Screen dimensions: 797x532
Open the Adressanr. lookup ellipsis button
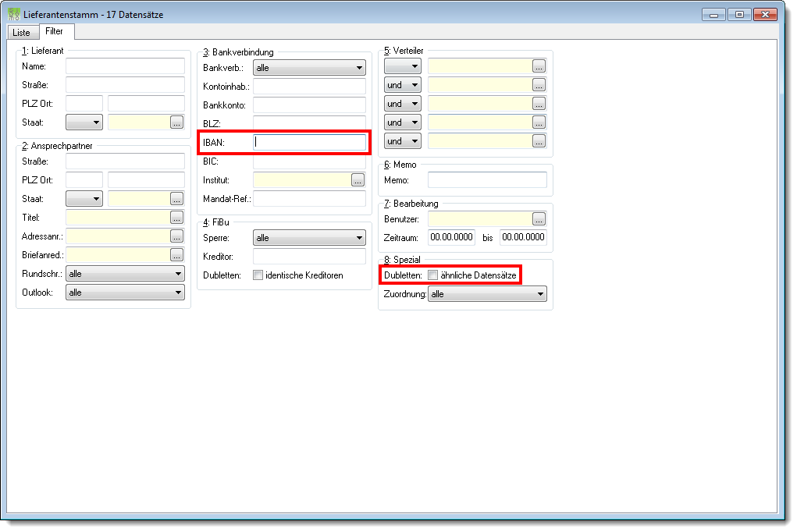(177, 236)
